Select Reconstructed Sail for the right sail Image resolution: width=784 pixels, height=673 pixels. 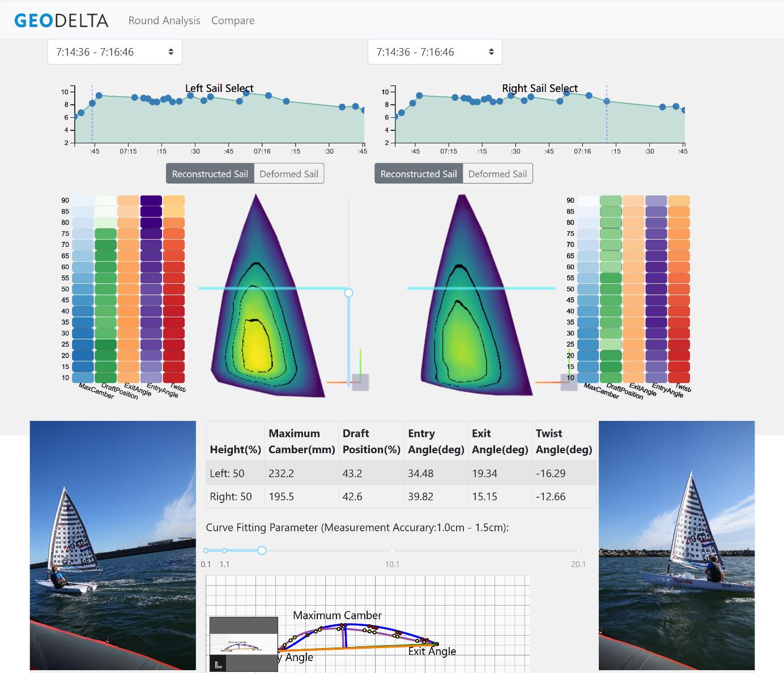[x=419, y=174]
